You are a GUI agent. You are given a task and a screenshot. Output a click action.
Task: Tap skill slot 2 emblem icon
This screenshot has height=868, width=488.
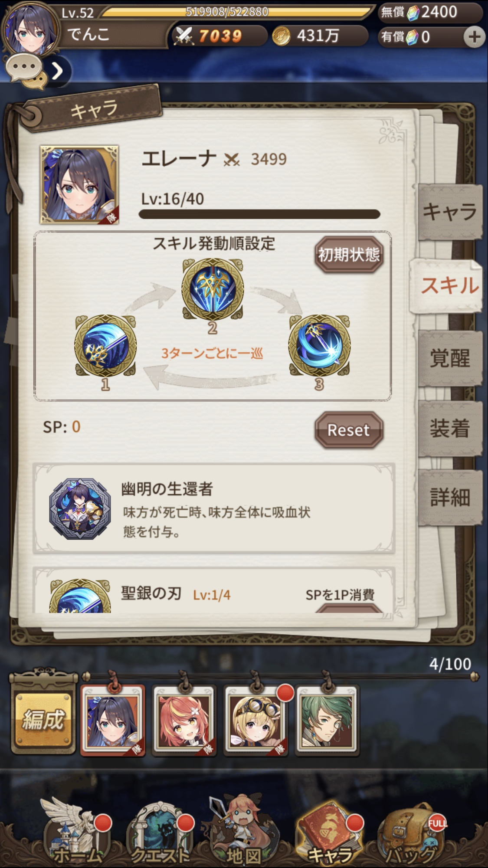[213, 289]
